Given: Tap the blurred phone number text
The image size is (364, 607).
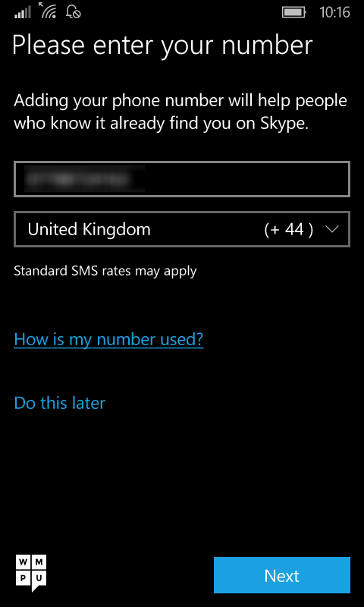Looking at the screenshot, I should 84,179.
